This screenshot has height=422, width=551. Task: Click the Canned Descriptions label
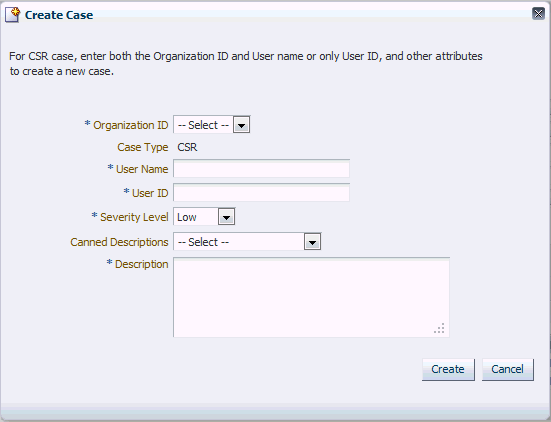coord(119,242)
